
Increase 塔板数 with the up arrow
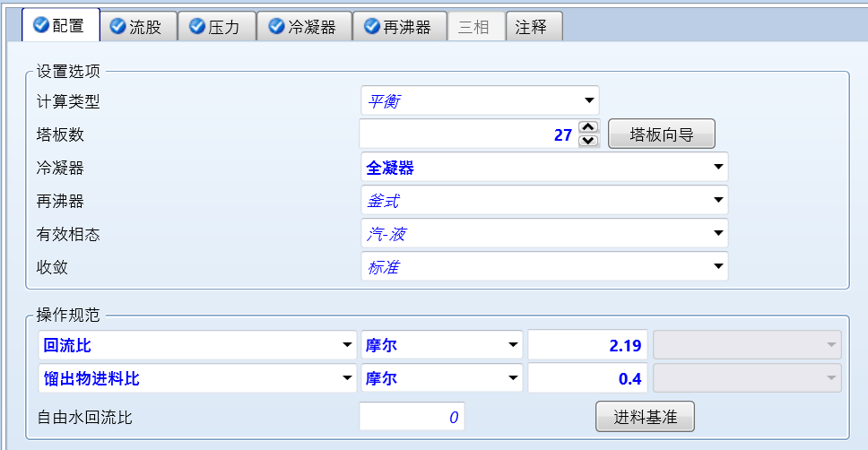(x=588, y=128)
